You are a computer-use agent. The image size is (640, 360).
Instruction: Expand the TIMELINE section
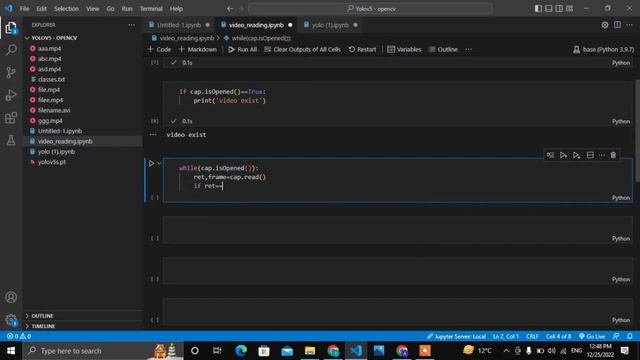click(43, 326)
